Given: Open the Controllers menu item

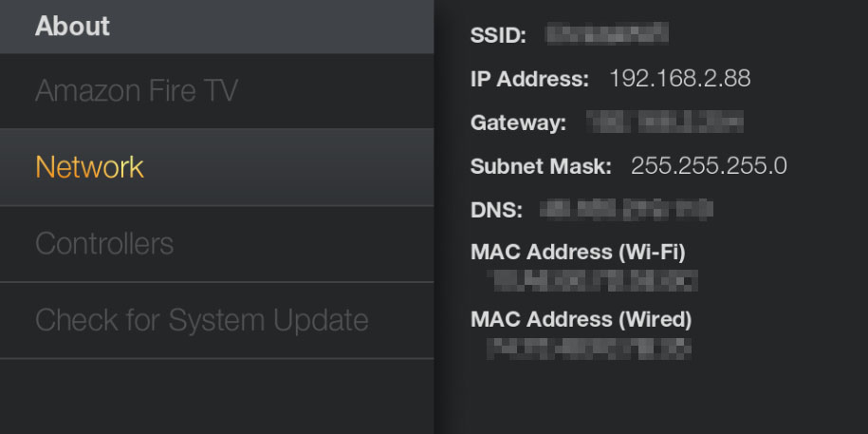Looking at the screenshot, I should 216,244.
